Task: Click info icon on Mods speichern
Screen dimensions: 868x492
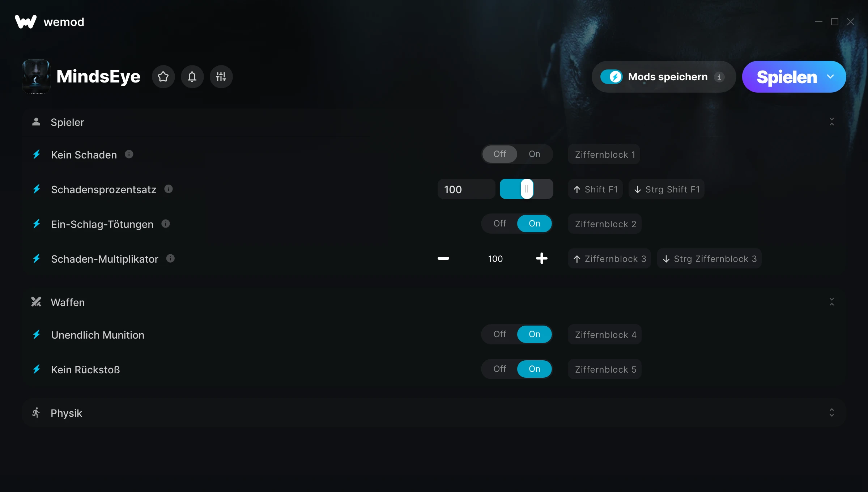Action: [x=719, y=77]
